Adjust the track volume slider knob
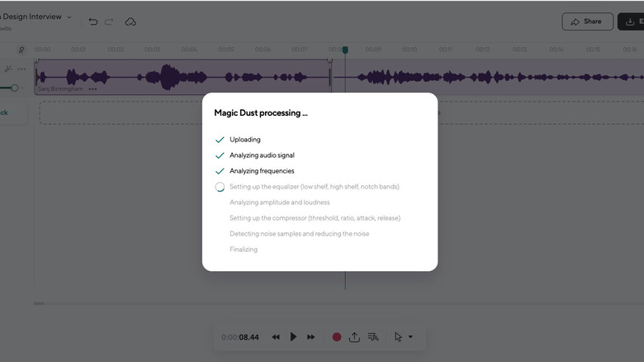The height and width of the screenshot is (362, 644). [14, 88]
